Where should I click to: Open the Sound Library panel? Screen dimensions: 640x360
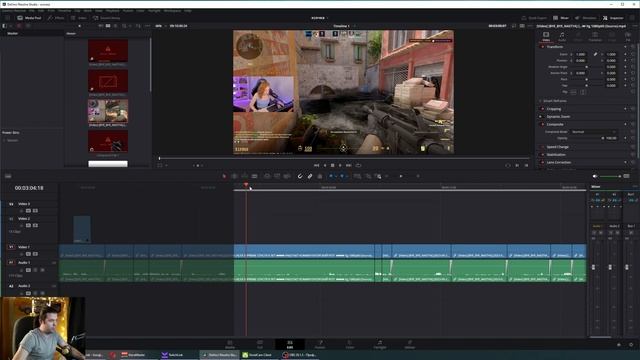tap(107, 18)
